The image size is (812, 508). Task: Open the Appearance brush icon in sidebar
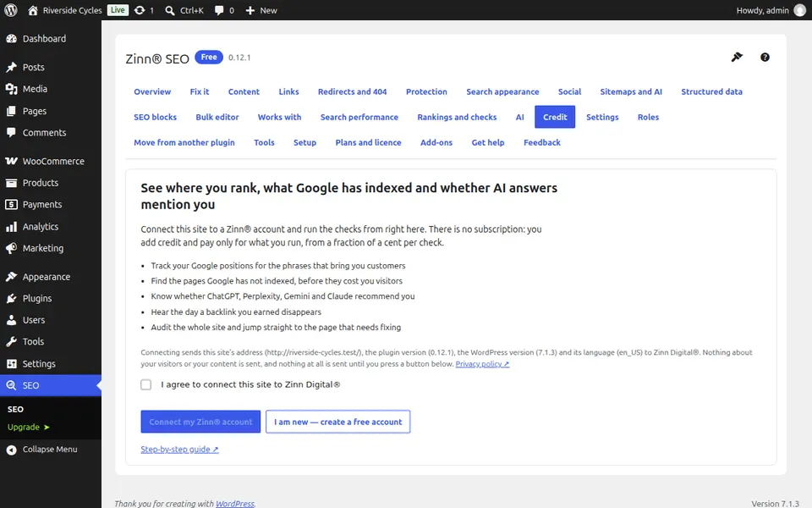click(11, 277)
